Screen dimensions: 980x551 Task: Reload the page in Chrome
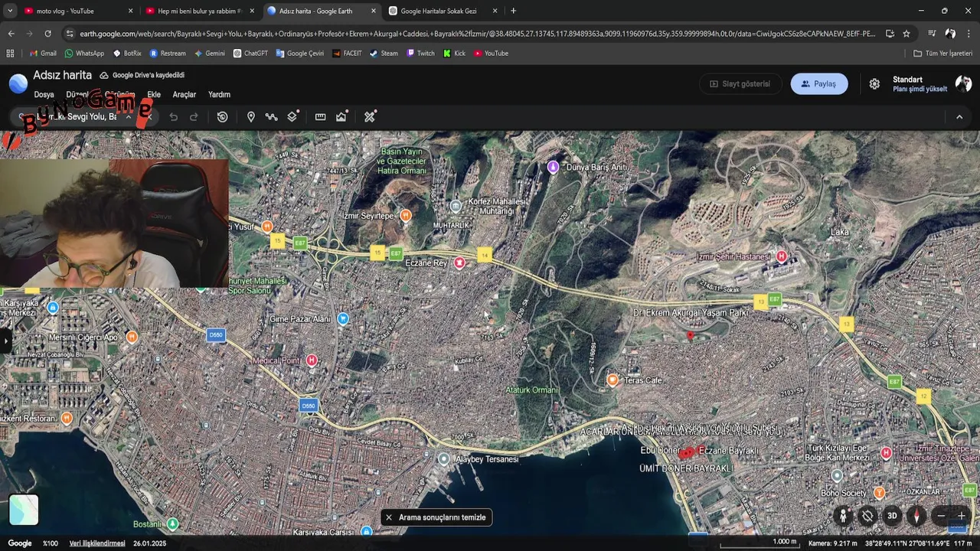point(47,34)
